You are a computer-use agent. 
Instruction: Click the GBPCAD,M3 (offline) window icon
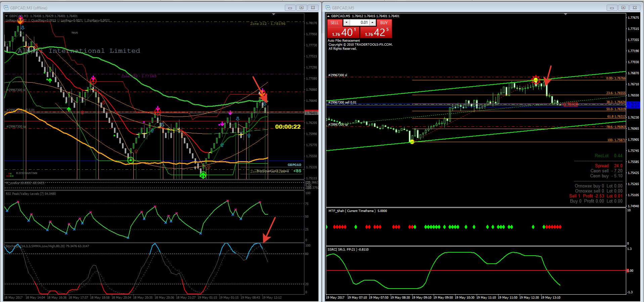pos(6,8)
